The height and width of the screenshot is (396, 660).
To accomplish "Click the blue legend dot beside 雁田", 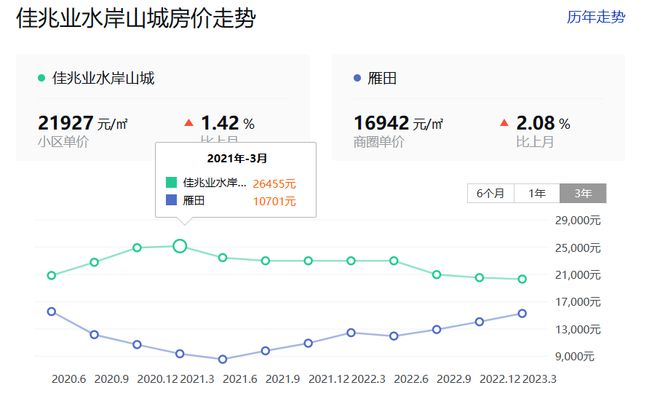I will click(357, 78).
